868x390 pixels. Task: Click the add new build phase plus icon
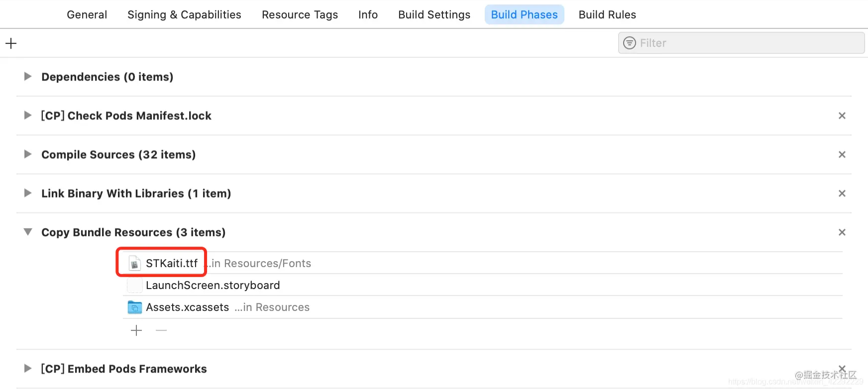[11, 43]
